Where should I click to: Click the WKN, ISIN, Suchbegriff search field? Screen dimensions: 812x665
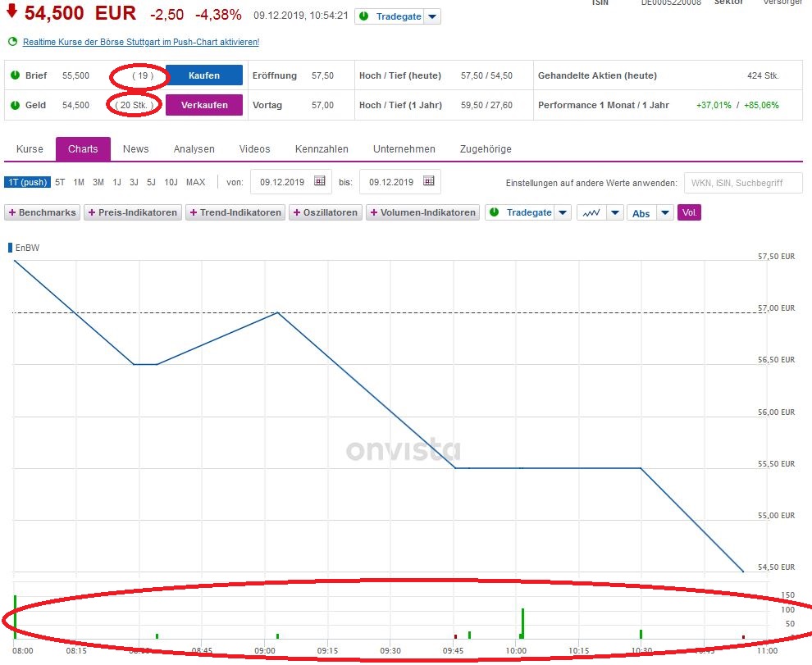click(x=743, y=183)
